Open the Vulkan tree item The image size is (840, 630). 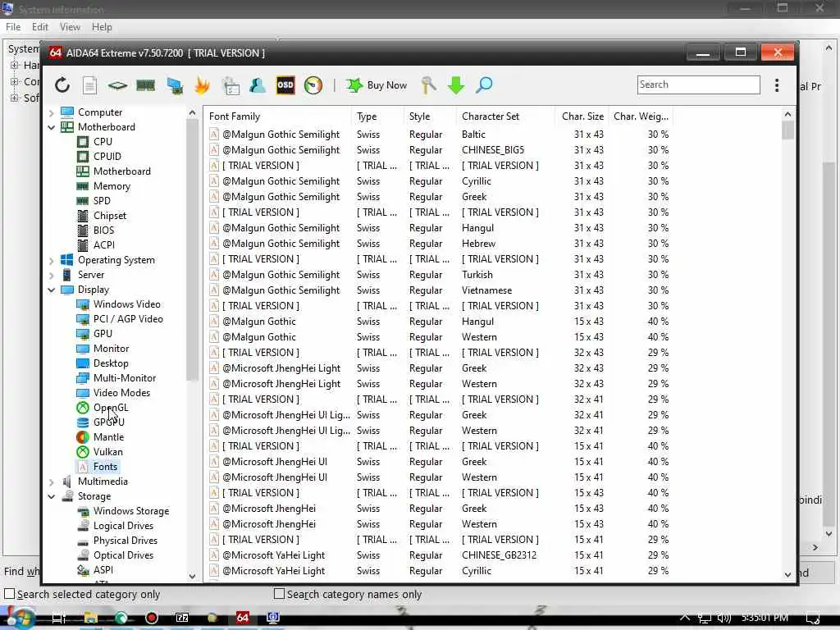pos(107,452)
